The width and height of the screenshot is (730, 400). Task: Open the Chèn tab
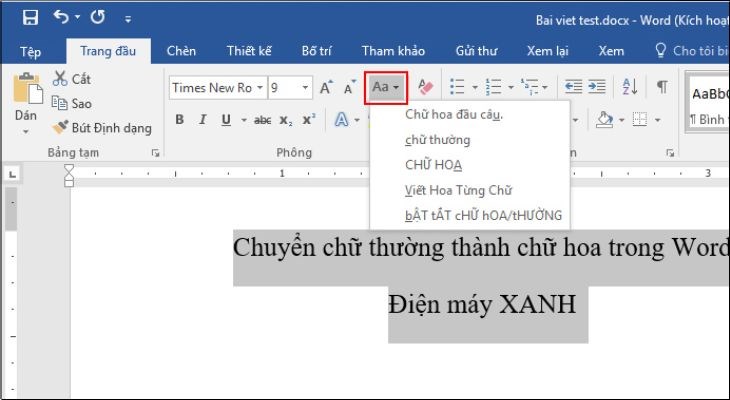(x=181, y=51)
